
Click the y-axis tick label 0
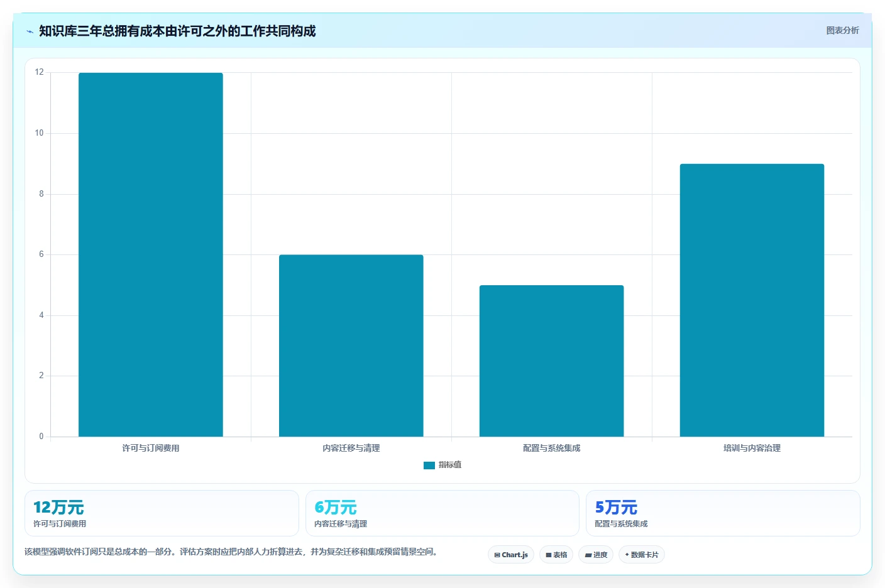[x=41, y=437]
